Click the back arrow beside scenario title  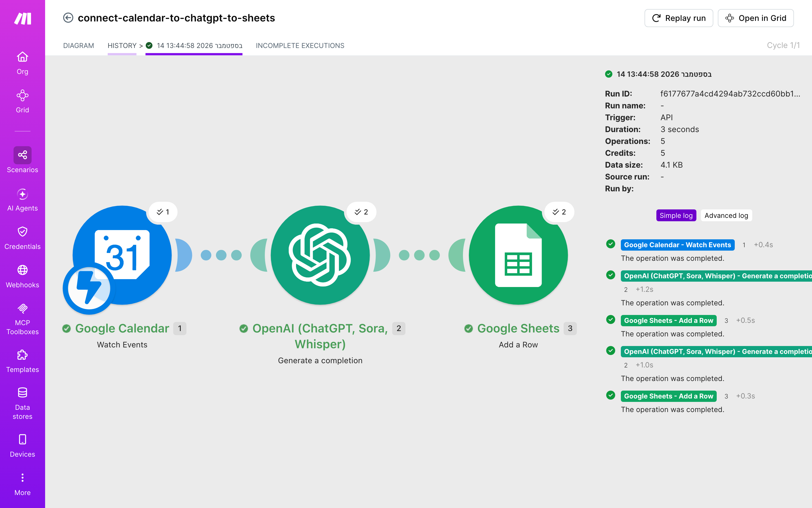(68, 18)
